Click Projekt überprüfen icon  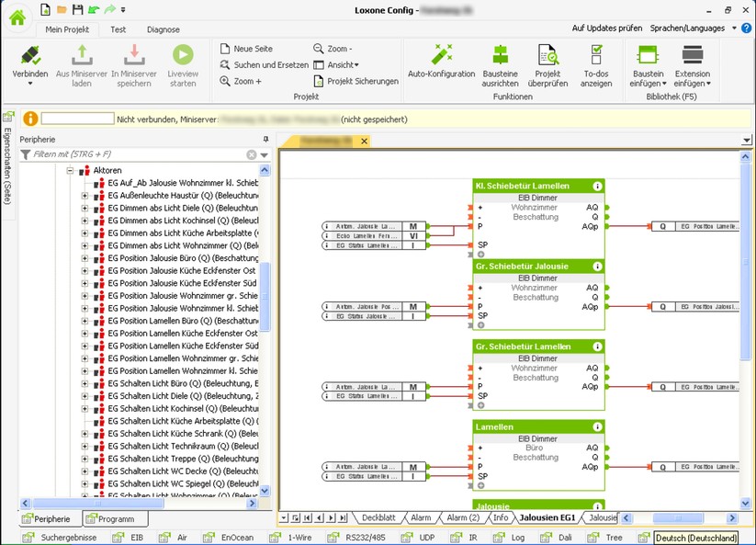pos(547,54)
